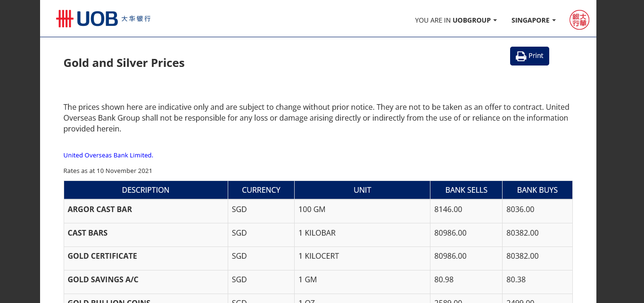Click the Gold and Silver Prices heading
The height and width of the screenshot is (303, 644).
coord(124,63)
